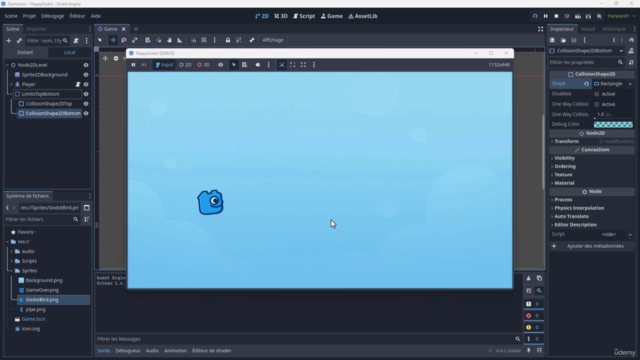Filter inspector properties field
The width and height of the screenshot is (640, 360).
point(586,62)
